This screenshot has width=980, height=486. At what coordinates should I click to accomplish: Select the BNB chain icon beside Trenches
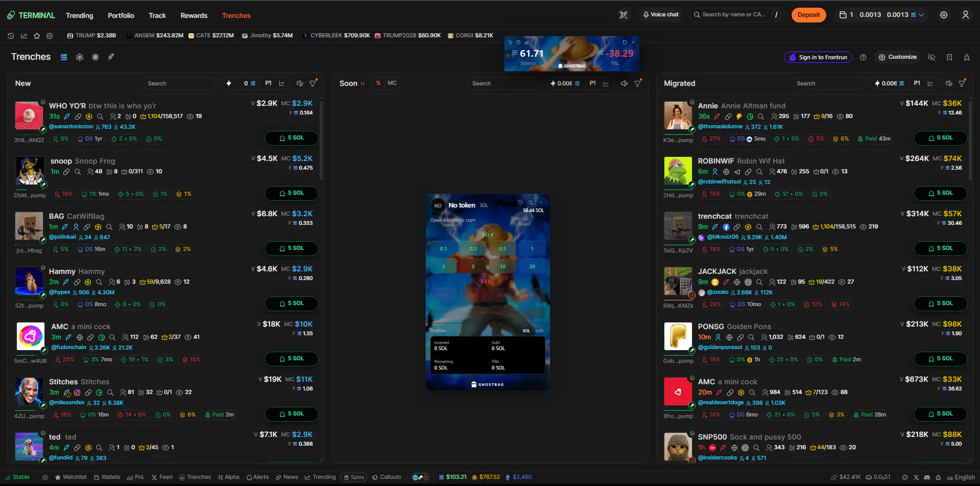(80, 57)
